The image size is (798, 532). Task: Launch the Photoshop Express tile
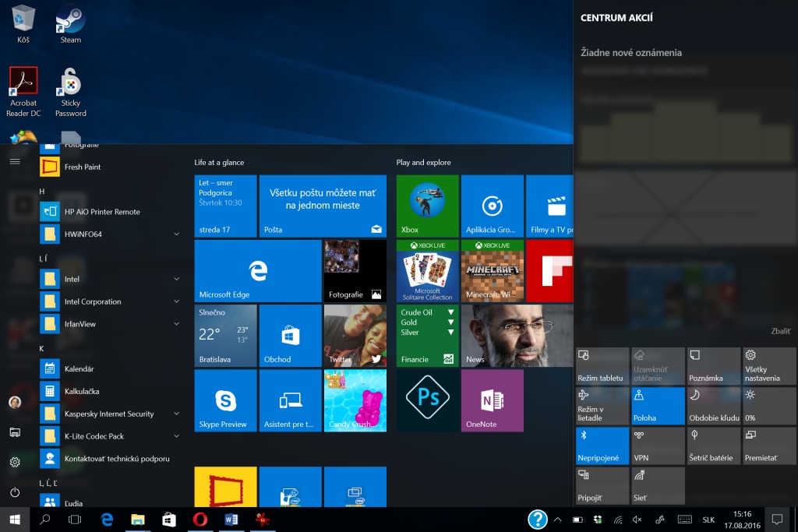point(427,400)
